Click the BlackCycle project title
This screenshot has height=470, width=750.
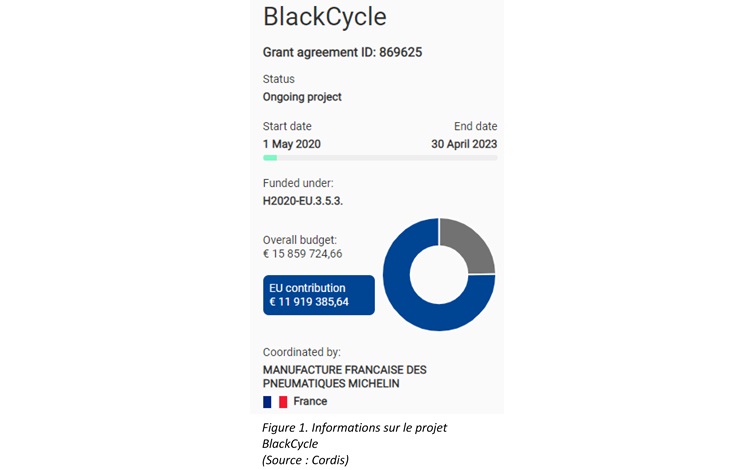(x=324, y=17)
